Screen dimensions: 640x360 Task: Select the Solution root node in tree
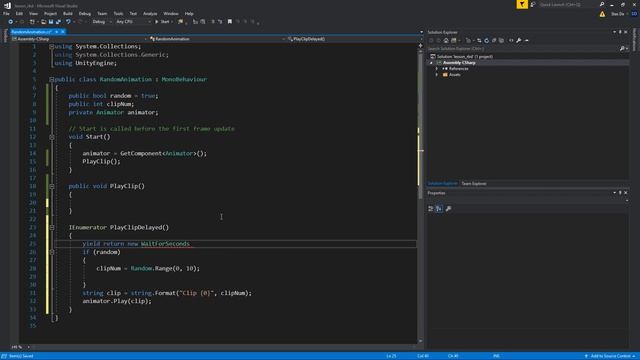coord(464,57)
